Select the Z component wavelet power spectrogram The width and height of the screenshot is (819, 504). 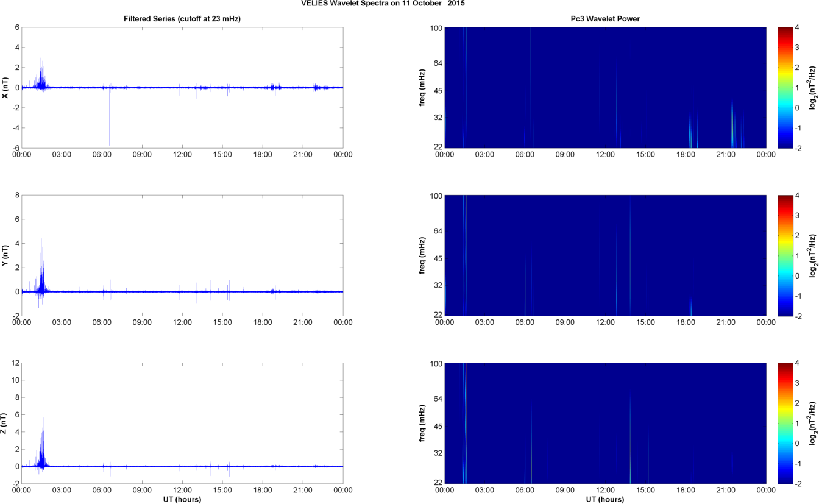point(605,423)
